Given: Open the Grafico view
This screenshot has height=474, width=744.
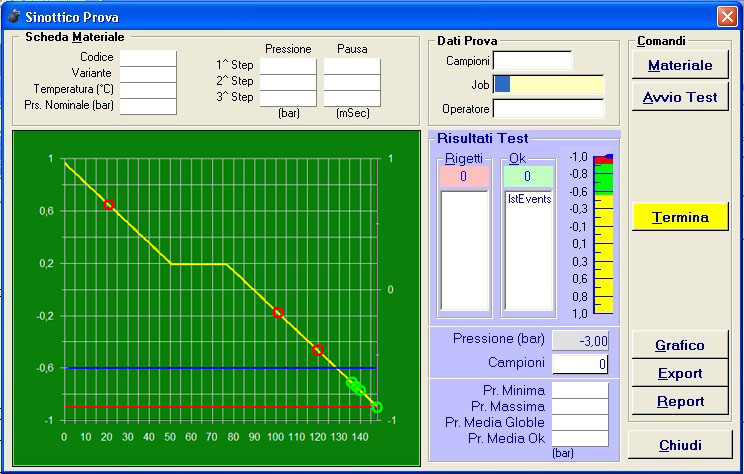Looking at the screenshot, I should [679, 345].
